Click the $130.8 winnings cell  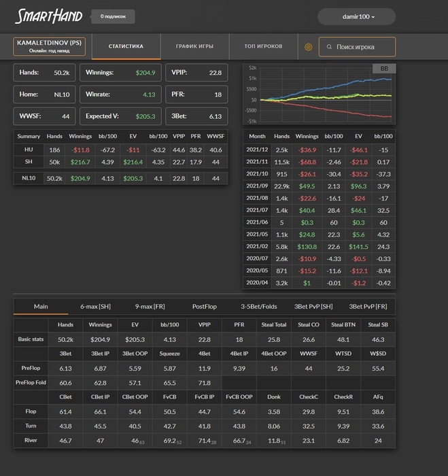click(307, 247)
